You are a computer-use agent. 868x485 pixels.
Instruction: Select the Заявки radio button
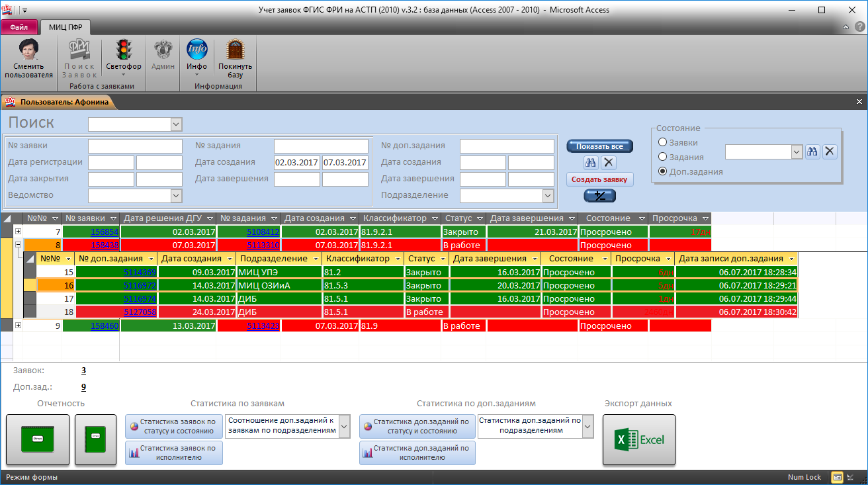click(x=662, y=143)
